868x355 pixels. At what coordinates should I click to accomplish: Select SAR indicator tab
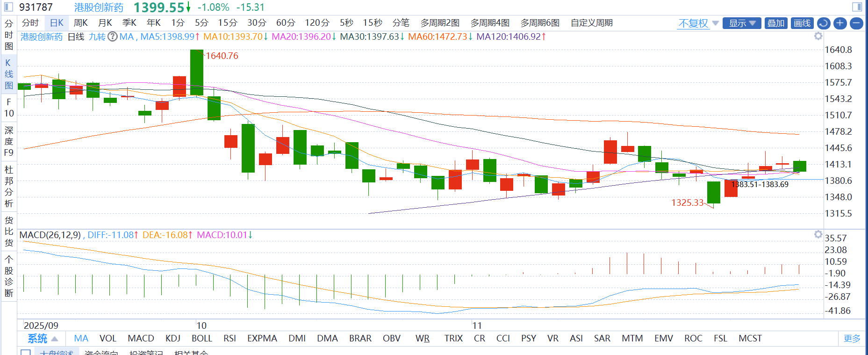tap(602, 338)
